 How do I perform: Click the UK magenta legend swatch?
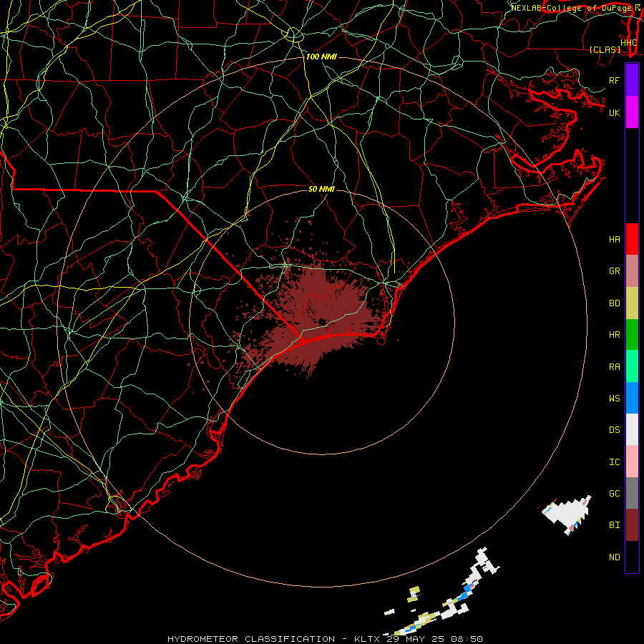[632, 112]
